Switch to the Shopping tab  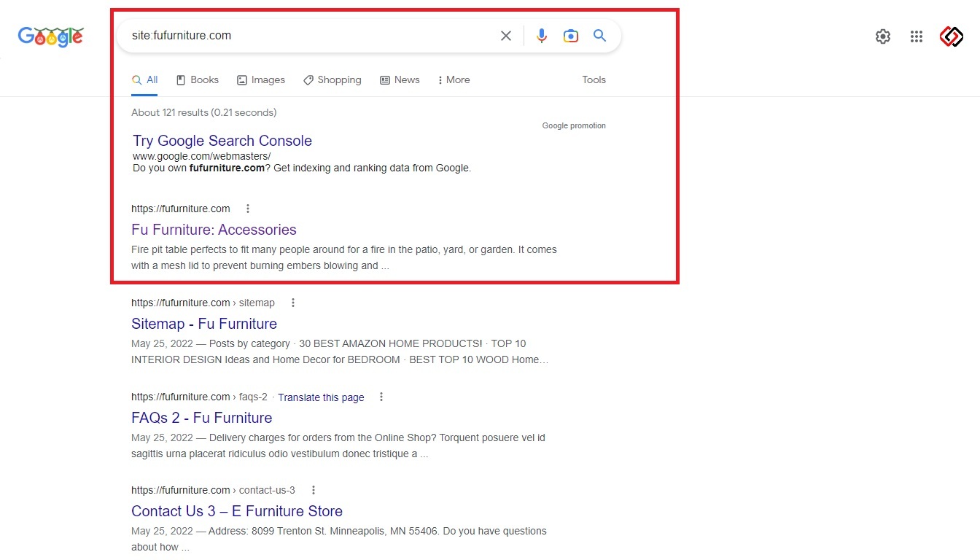(332, 80)
